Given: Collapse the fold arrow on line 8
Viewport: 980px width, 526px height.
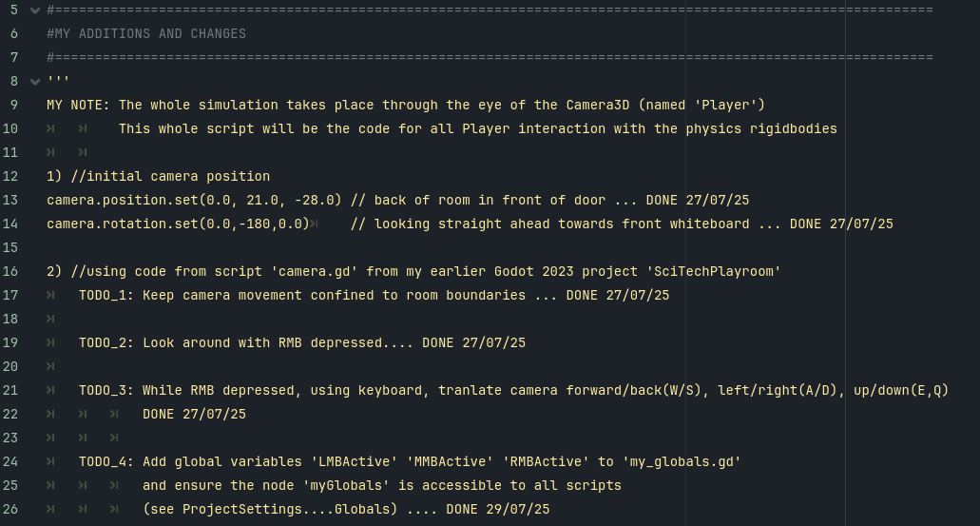Looking at the screenshot, I should pyautogui.click(x=35, y=81).
